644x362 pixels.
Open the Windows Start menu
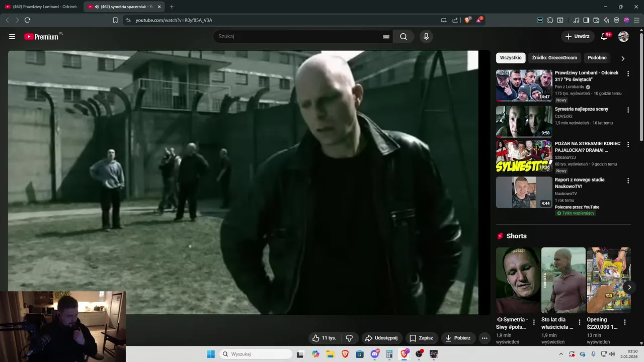point(211,354)
